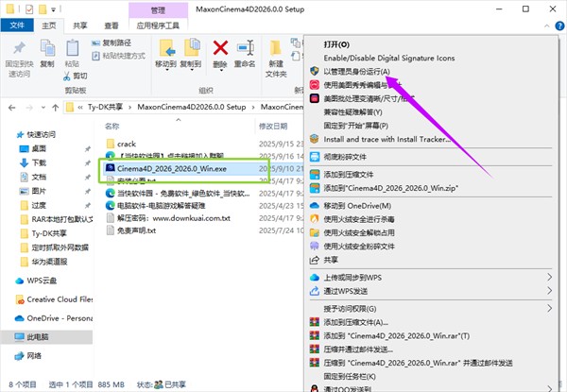Click the Cut scissors icon
The height and width of the screenshot is (392, 567).
click(x=65, y=76)
